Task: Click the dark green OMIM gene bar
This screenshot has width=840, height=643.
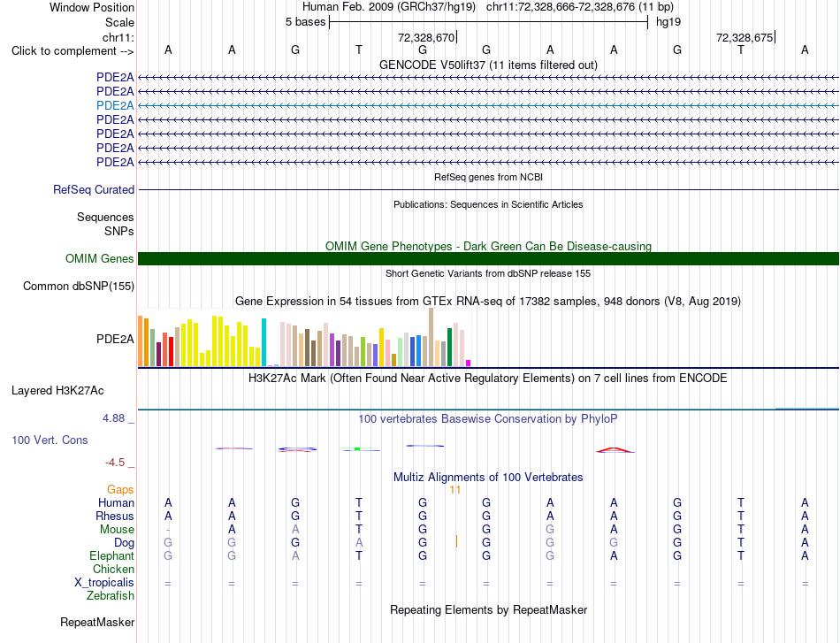Action: pos(488,259)
